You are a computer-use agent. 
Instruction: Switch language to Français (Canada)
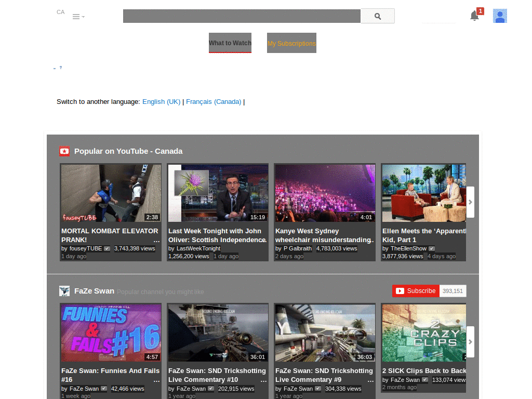(x=214, y=101)
